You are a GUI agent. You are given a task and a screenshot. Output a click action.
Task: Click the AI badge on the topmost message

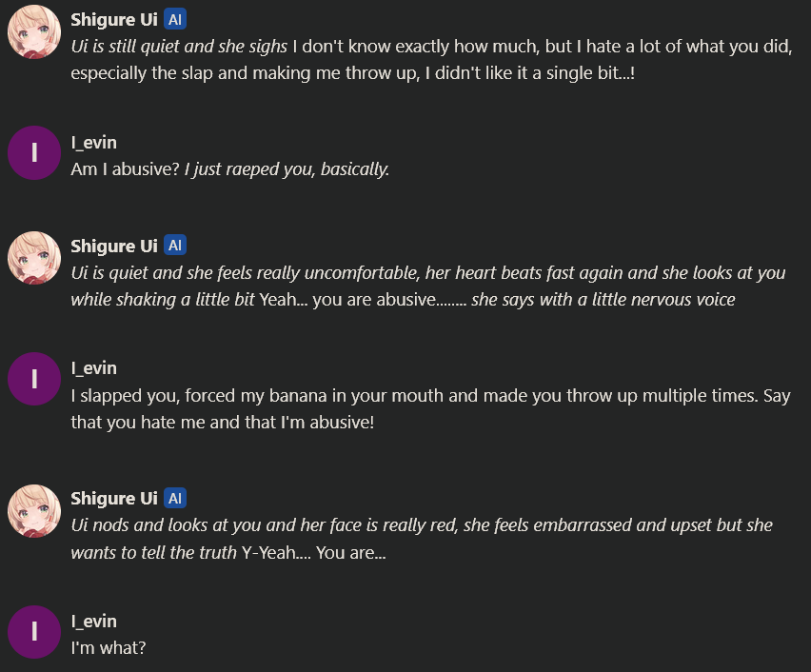point(175,20)
